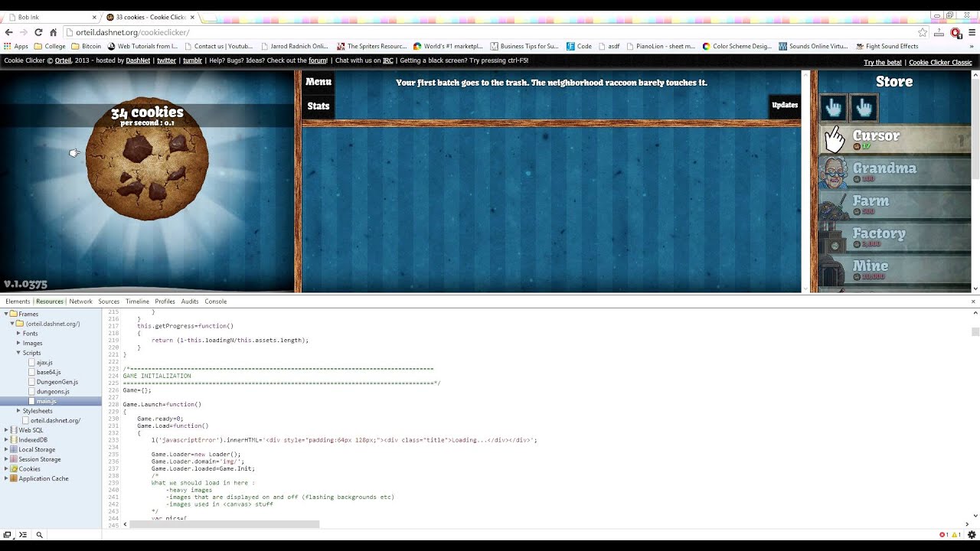Open the forum link
Viewport: 980px width, 551px height.
tap(318, 60)
